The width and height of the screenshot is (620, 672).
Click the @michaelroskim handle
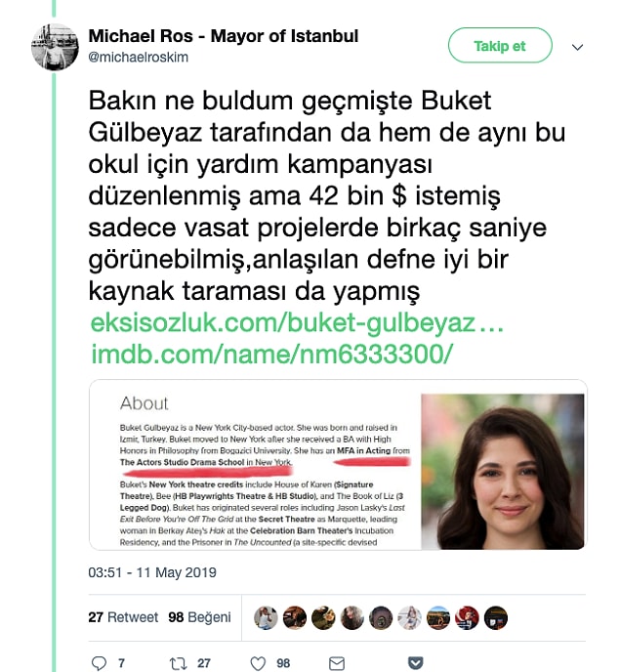[x=138, y=57]
